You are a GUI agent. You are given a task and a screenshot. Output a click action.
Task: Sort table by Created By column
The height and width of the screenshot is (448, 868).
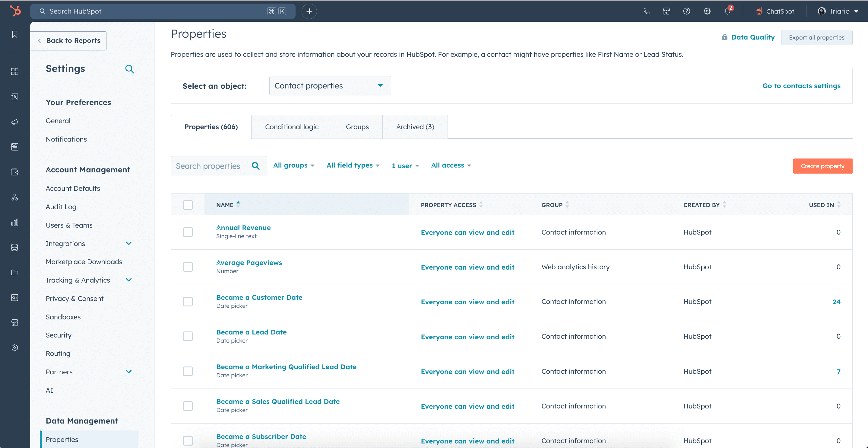point(705,205)
